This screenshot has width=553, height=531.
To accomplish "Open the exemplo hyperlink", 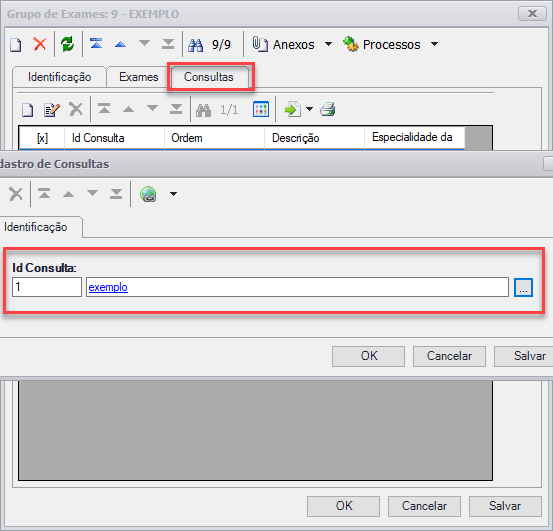I will pyautogui.click(x=108, y=287).
